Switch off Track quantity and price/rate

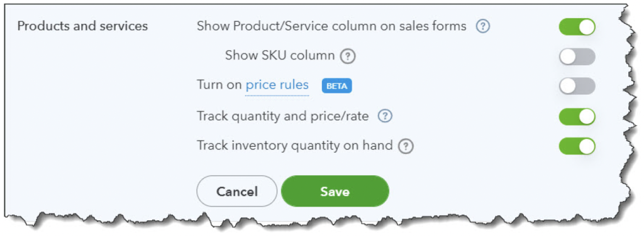[577, 116]
